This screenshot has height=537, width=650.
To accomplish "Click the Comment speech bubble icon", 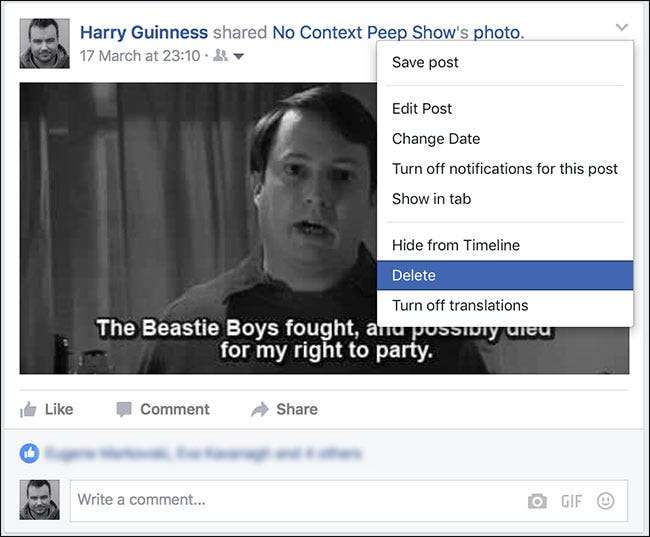I will 124,409.
